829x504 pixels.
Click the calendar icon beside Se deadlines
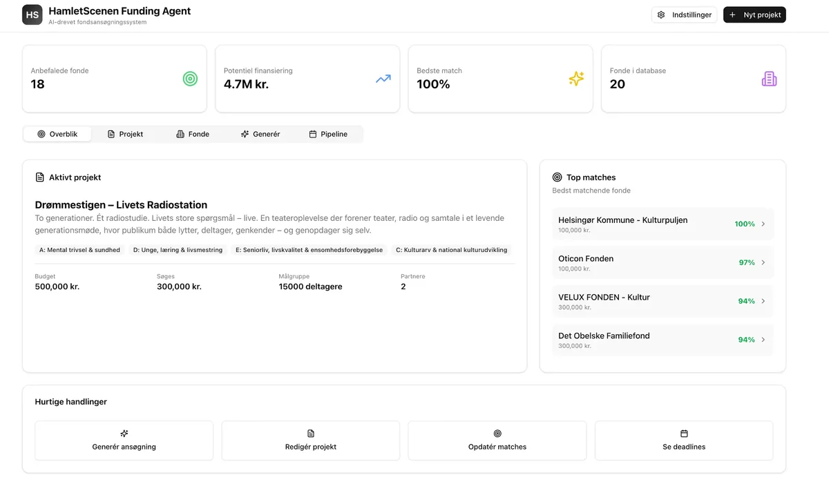pyautogui.click(x=683, y=433)
